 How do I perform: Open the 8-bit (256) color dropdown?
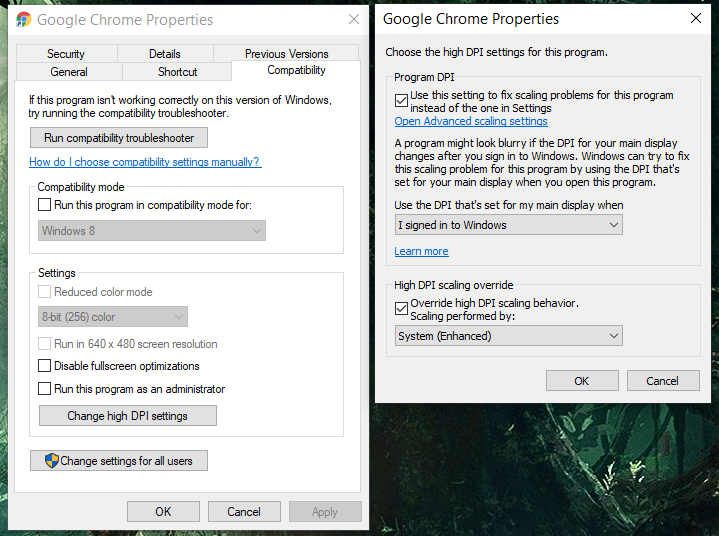113,317
